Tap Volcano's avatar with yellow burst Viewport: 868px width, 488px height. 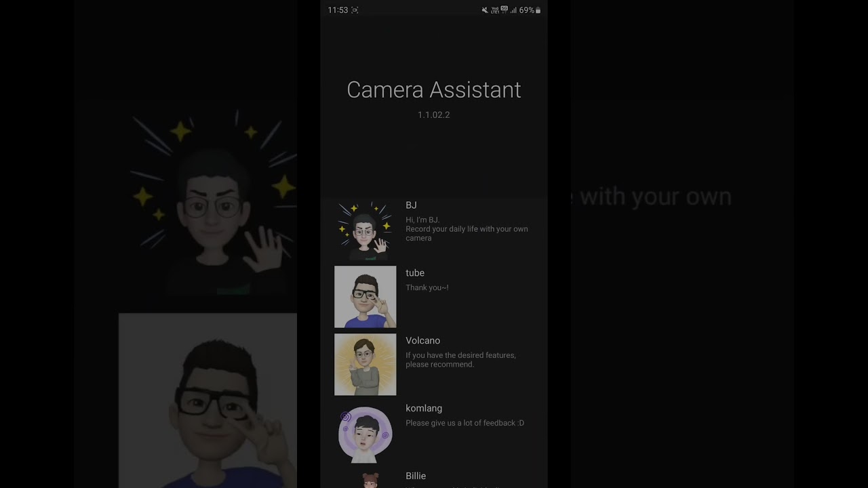(365, 365)
